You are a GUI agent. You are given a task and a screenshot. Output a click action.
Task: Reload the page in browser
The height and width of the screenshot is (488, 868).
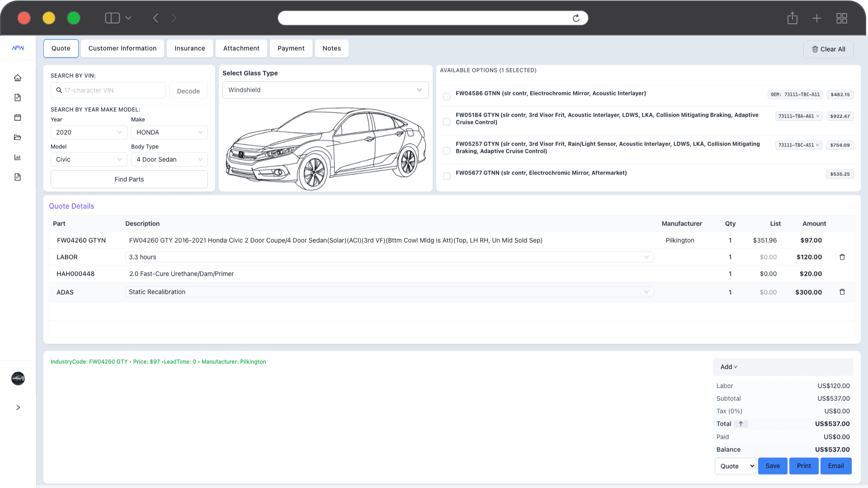[576, 18]
